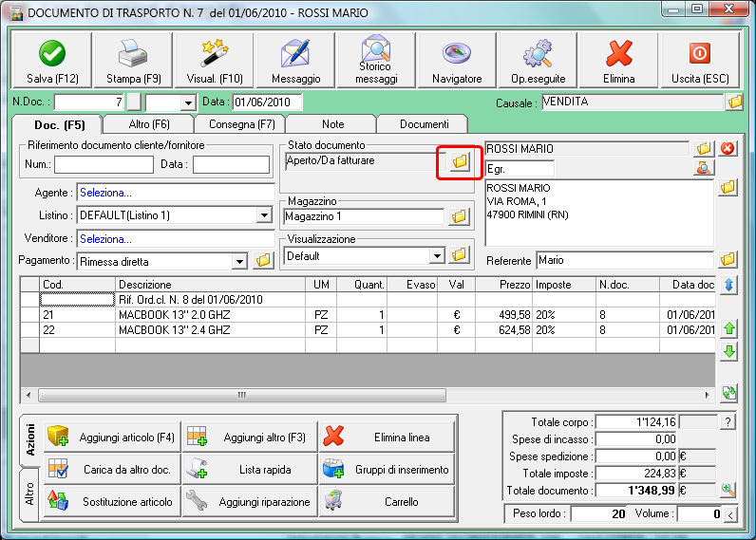The image size is (756, 540).
Task: Select the vertical Altro tab at bottom left
Action: (x=29, y=493)
